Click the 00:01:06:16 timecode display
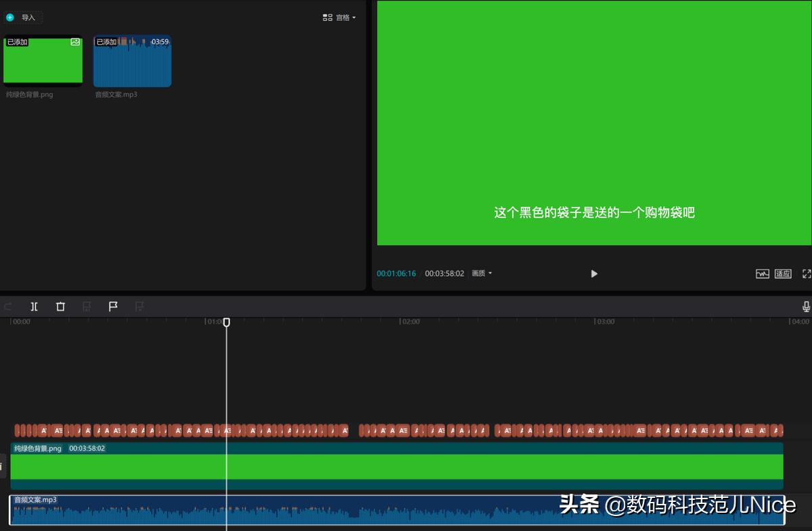This screenshot has width=812, height=531. click(396, 273)
